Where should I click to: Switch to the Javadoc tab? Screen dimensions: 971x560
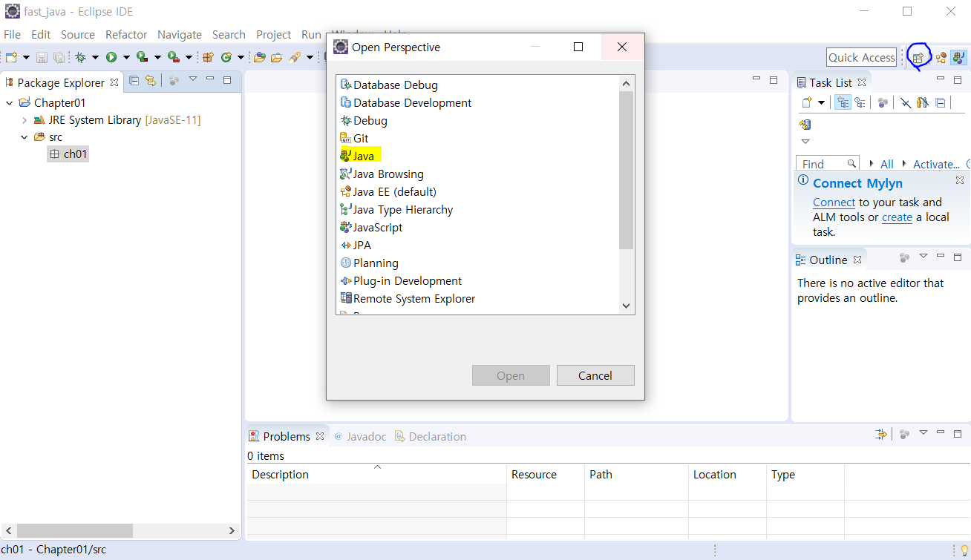pyautogui.click(x=360, y=436)
